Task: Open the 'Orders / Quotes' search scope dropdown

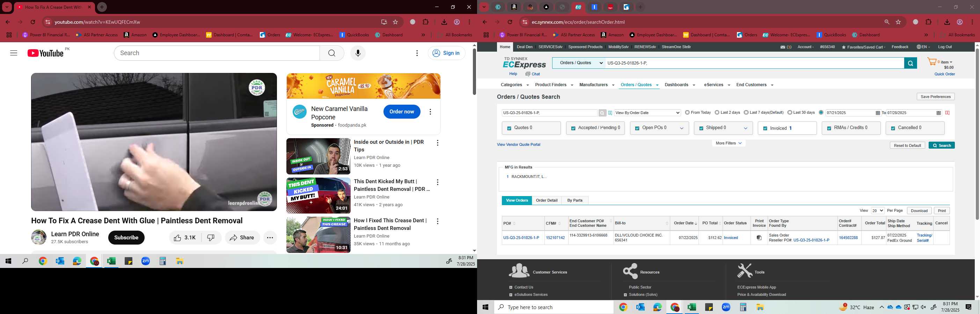Action: pos(579,63)
